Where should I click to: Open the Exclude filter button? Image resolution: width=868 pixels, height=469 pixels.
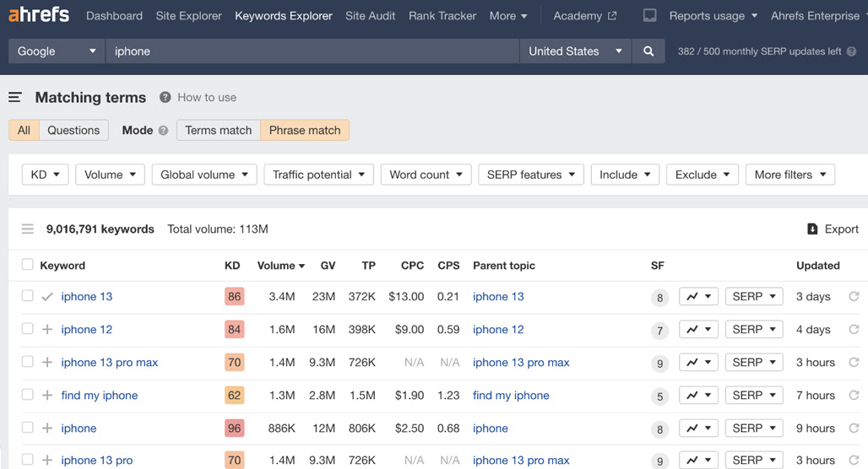(703, 175)
